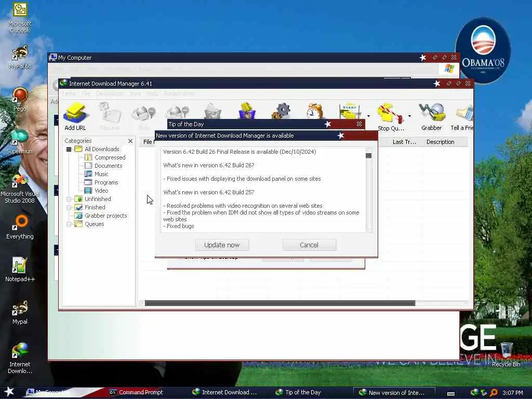
Task: Click the taskbar keyboard language bar icon
Action: click(451, 394)
